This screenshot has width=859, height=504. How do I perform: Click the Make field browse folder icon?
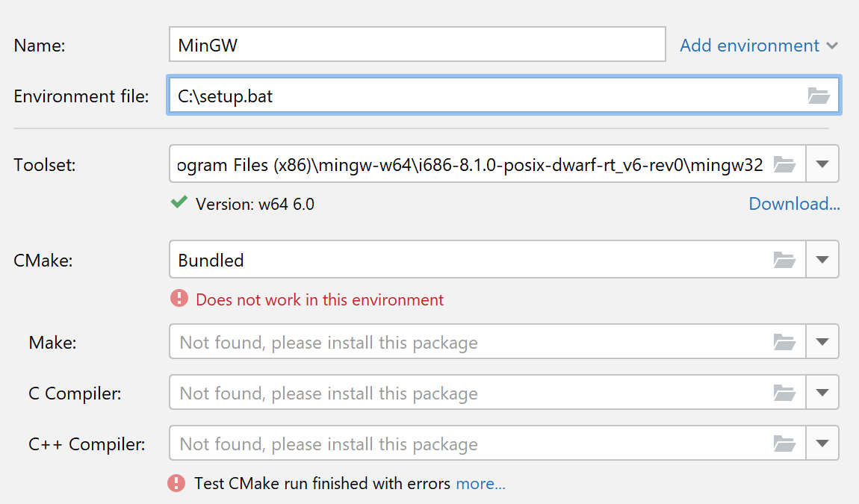point(784,342)
